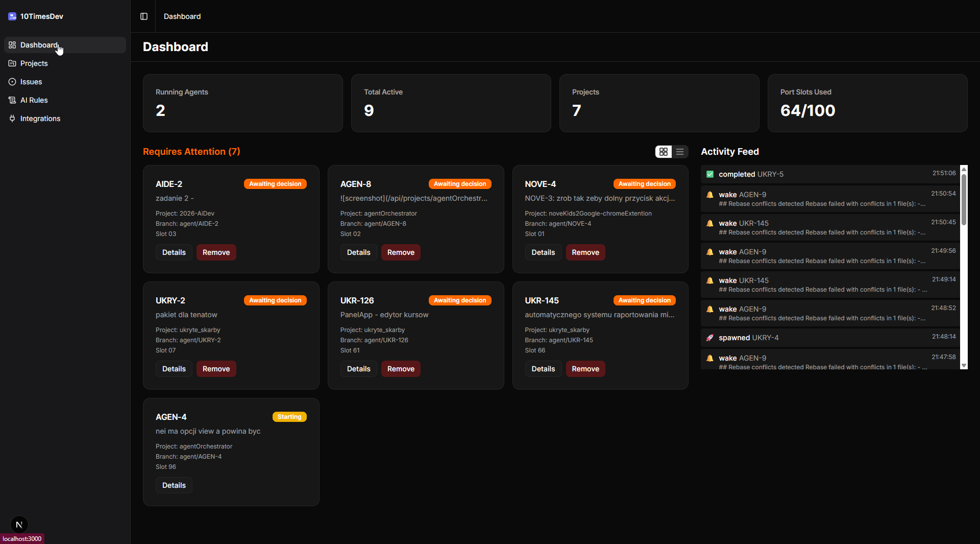The width and height of the screenshot is (980, 544).
Task: Click the localhost:3000 link at bottom
Action: click(22, 538)
